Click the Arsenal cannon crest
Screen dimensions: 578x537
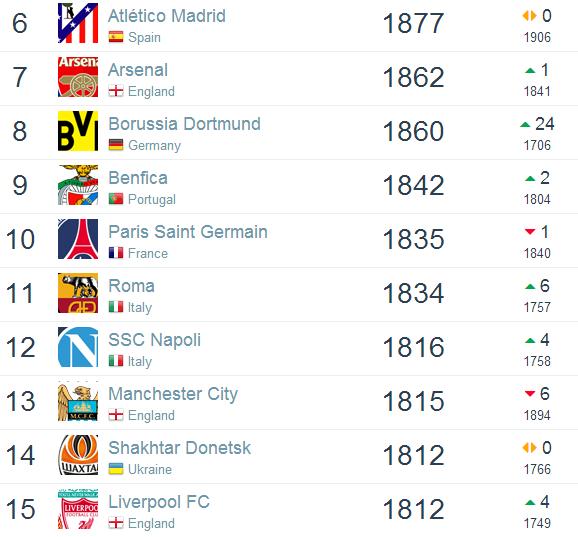tap(78, 77)
